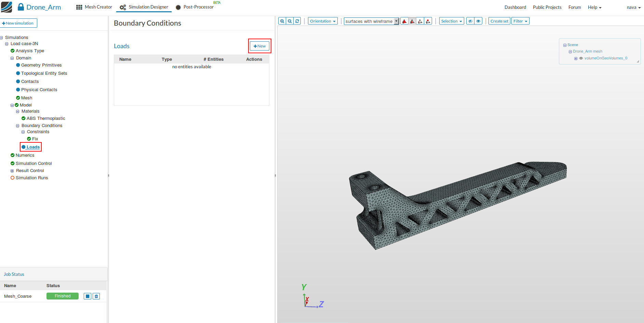Switch to the Mesh Creator tab
This screenshot has height=323, width=644.
point(94,7)
